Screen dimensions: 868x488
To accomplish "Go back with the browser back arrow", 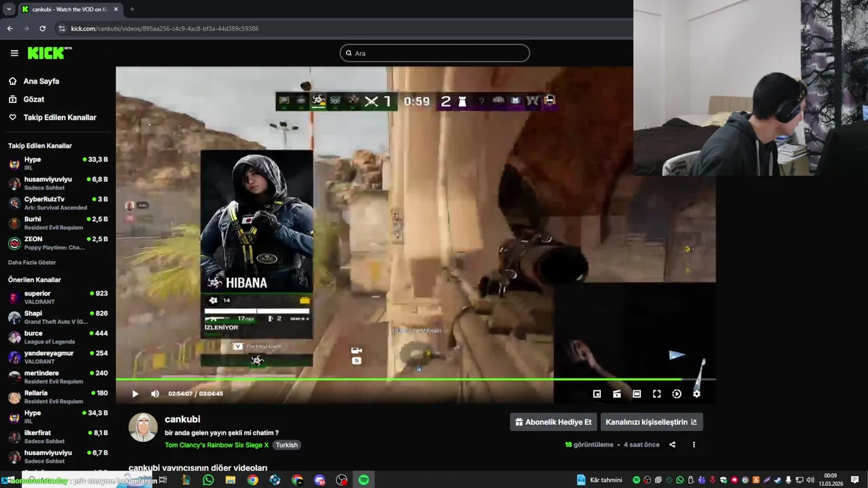I will (9, 28).
